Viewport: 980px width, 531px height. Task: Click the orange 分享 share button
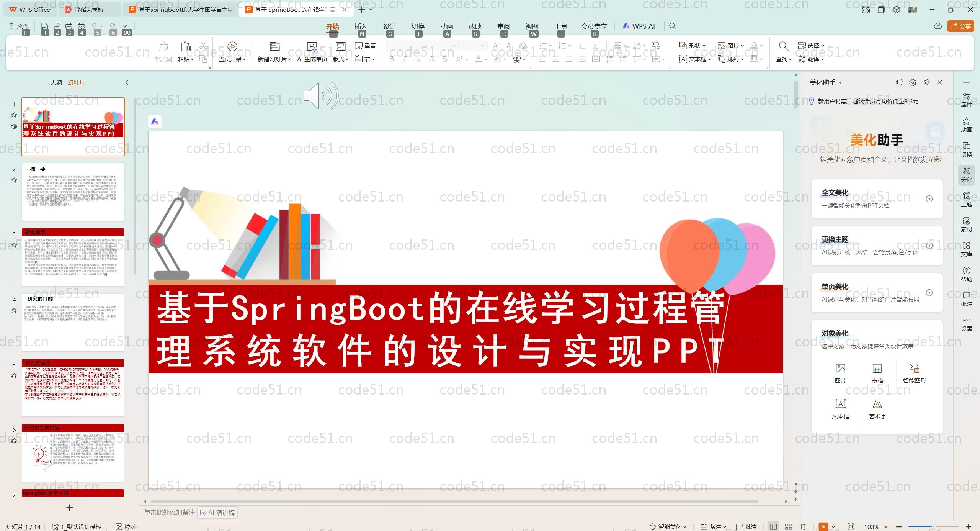[x=960, y=26]
